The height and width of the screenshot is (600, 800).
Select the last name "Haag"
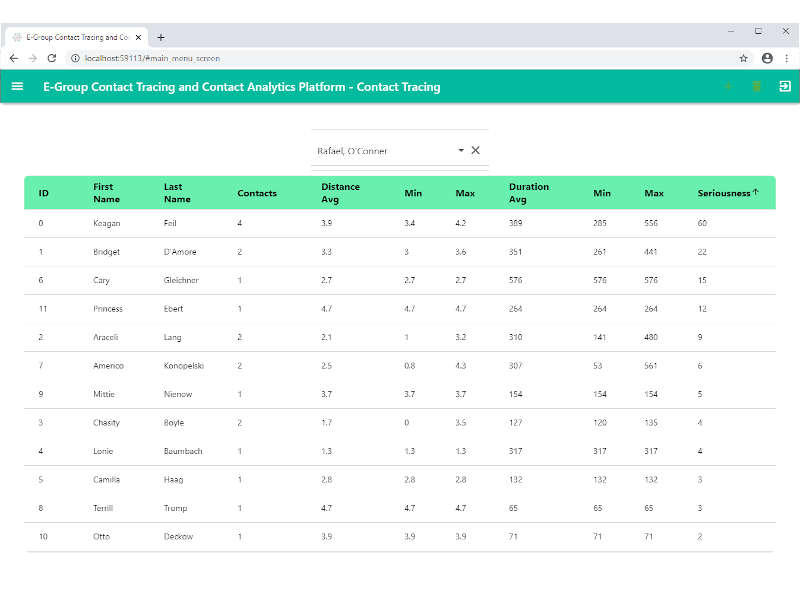pos(173,480)
